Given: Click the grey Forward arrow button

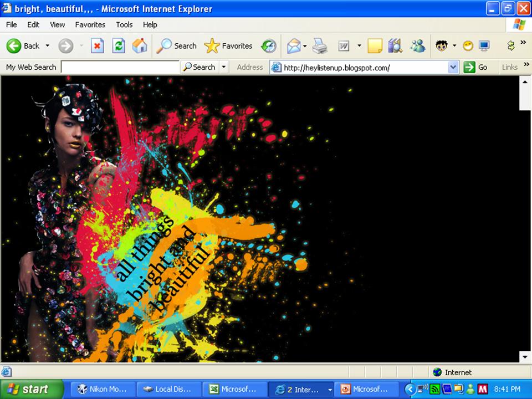Looking at the screenshot, I should (65, 46).
